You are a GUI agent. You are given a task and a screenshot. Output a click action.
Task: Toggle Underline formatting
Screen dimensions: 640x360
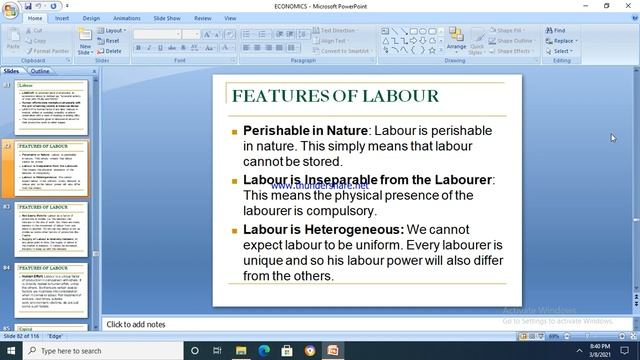pyautogui.click(x=160, y=48)
